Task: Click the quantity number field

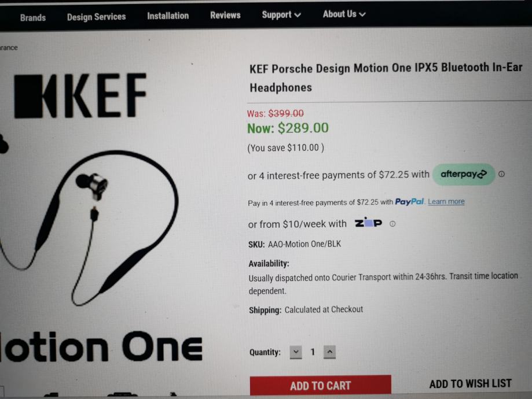Action: pyautogui.click(x=313, y=352)
